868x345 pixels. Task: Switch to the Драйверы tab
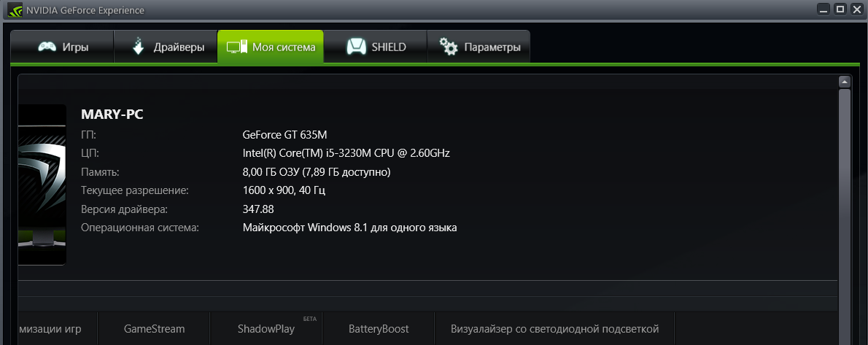pos(166,47)
